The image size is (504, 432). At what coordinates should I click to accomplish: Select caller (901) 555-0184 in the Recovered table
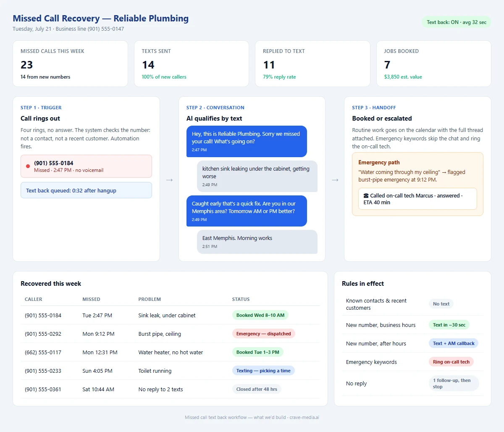click(x=43, y=315)
